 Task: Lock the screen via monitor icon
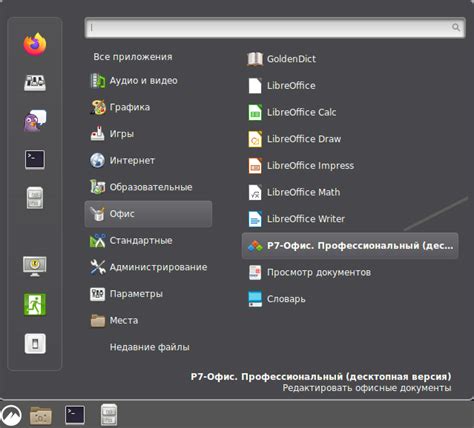tap(35, 266)
